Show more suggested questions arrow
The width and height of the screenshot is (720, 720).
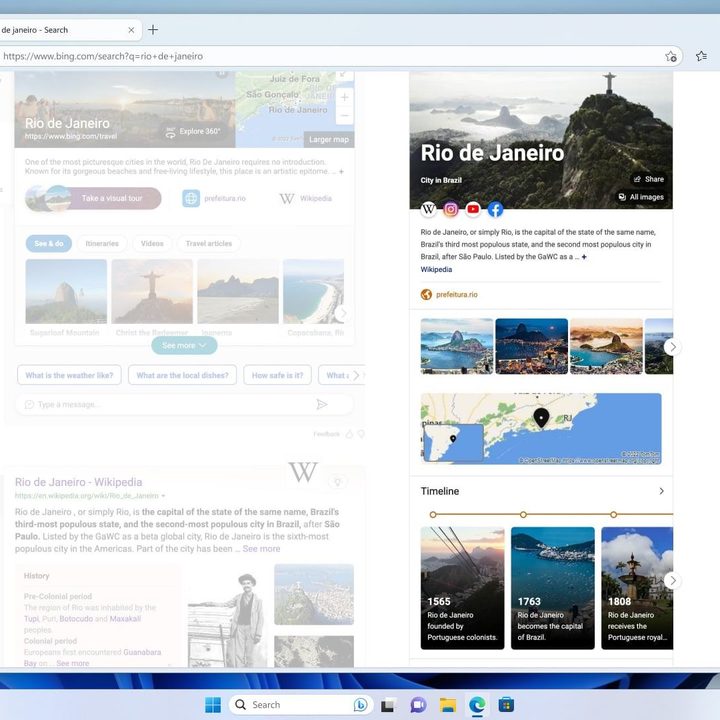[x=356, y=375]
